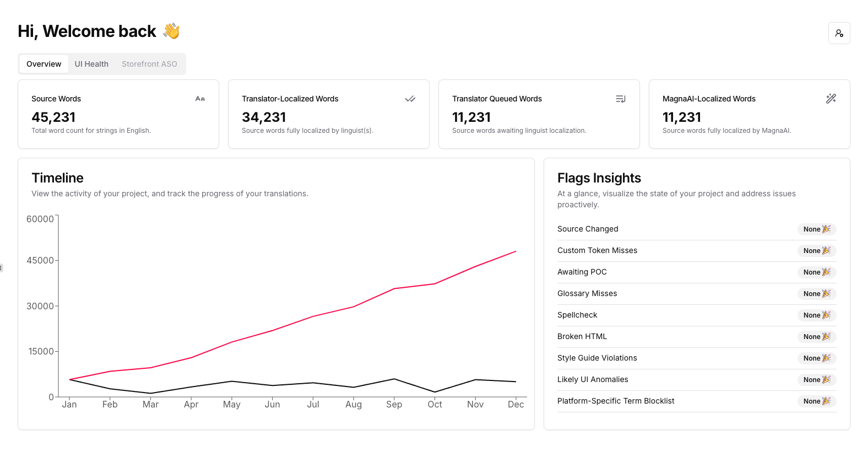Click the Translator-Localized Words card title
Image resolution: width=868 pixels, height=451 pixels.
tap(290, 99)
